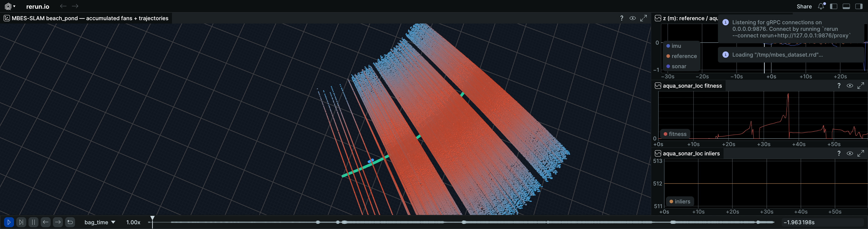868x229 pixels.
Task: Maximize the aqua_sonar_loc fitness plot
Action: pos(861,86)
